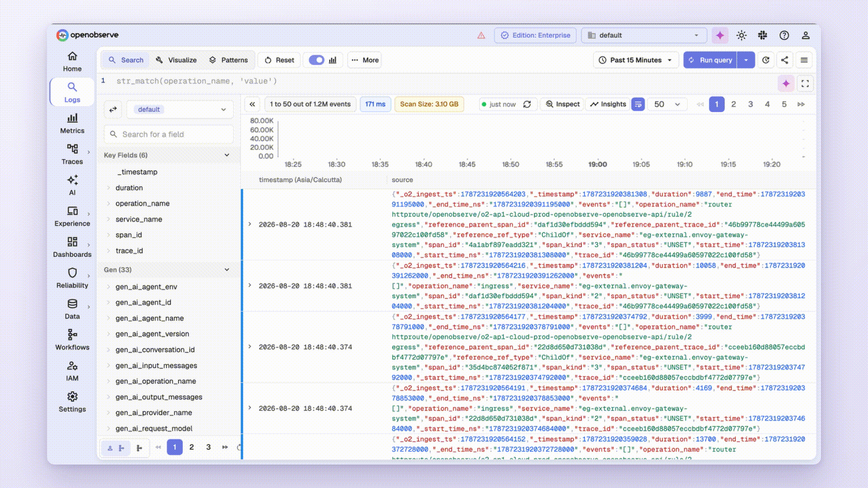Screen dimensions: 868x488
Task: Open the Home section in sidebar
Action: click(x=72, y=61)
